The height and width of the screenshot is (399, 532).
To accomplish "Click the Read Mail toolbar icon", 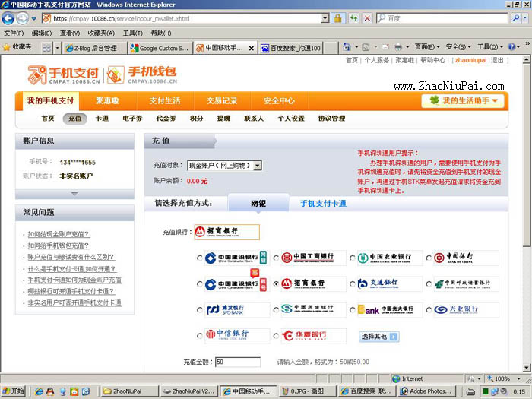I will (x=385, y=47).
